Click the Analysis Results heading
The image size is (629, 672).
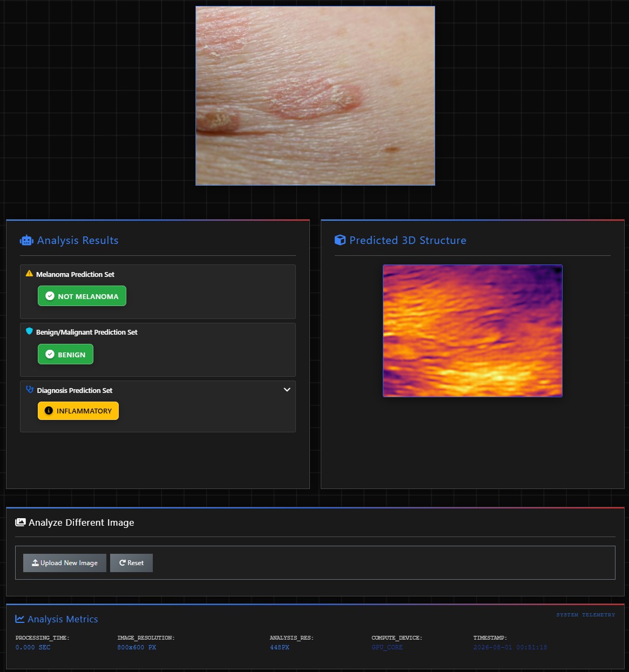(x=78, y=240)
